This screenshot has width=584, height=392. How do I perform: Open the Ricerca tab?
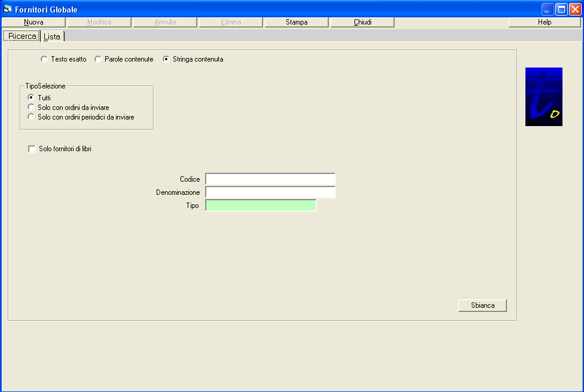click(x=22, y=36)
